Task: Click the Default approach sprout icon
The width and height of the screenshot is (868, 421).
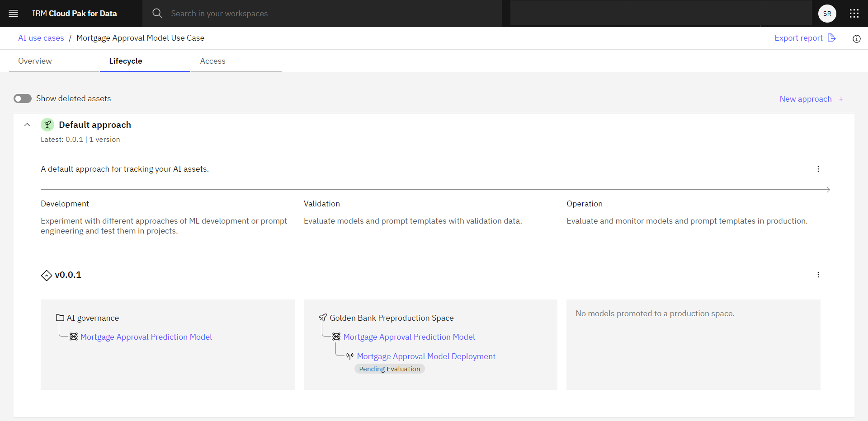Action: (47, 125)
